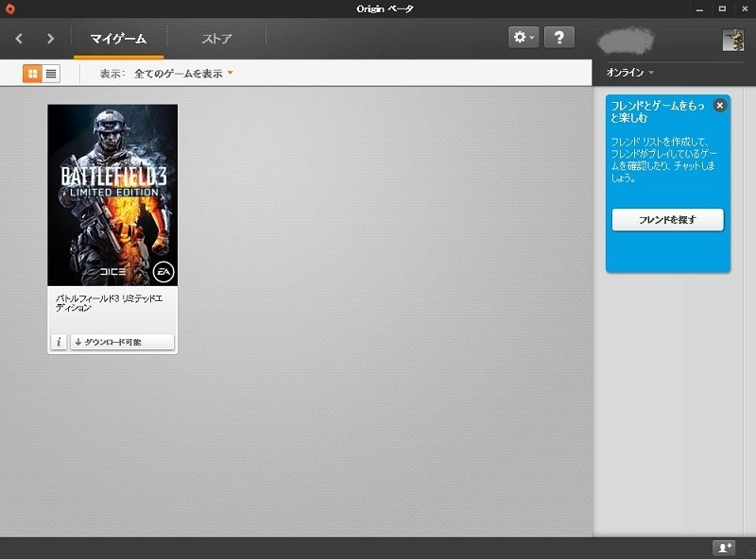Go back with the left arrow
This screenshot has height=559, width=756.
click(x=19, y=39)
